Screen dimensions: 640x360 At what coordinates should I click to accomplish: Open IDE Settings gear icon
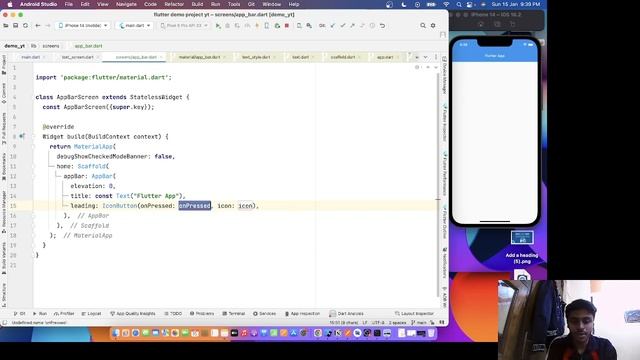coord(433,25)
